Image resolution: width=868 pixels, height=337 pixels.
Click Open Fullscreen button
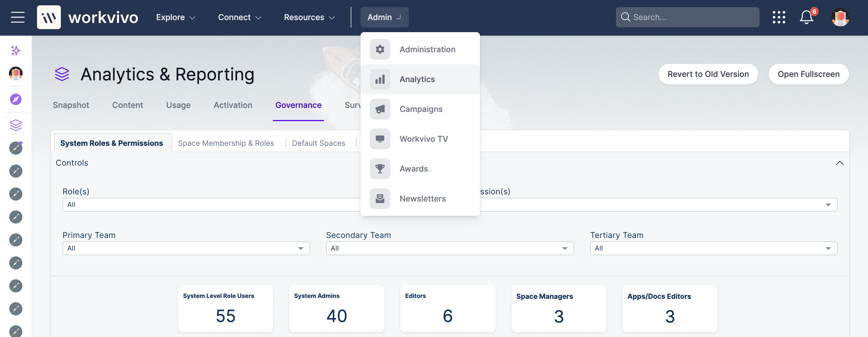pyautogui.click(x=808, y=74)
